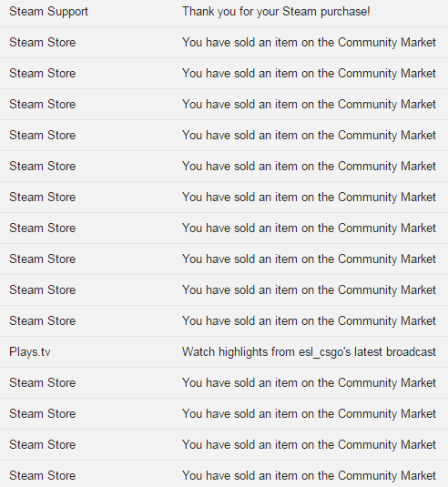Select third Steam Store email below Steam Support

point(224,105)
